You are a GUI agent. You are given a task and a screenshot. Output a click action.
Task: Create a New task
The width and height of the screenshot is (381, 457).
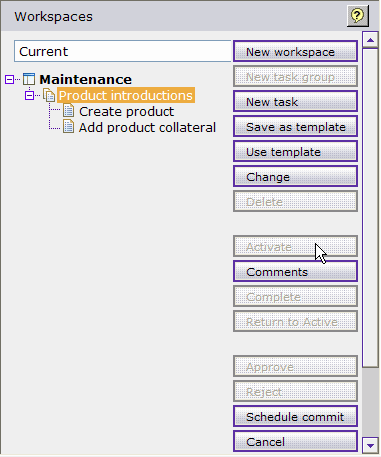click(295, 101)
